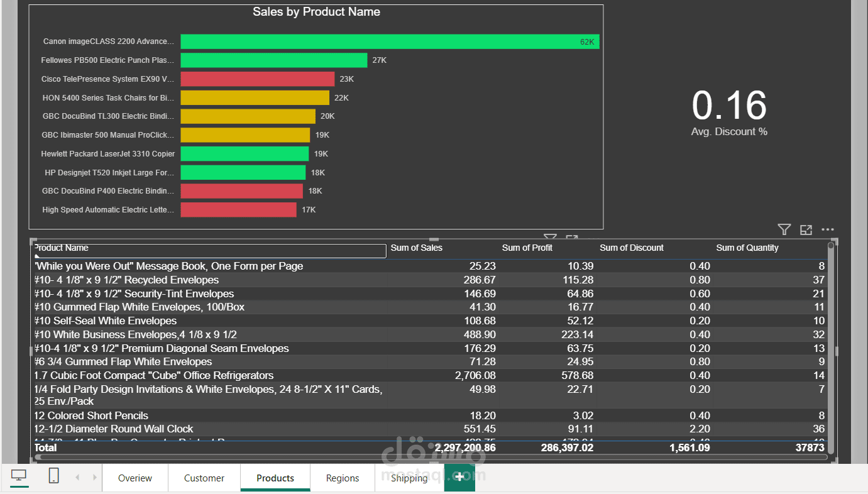Sort table by Sum of Profit header

(x=527, y=248)
